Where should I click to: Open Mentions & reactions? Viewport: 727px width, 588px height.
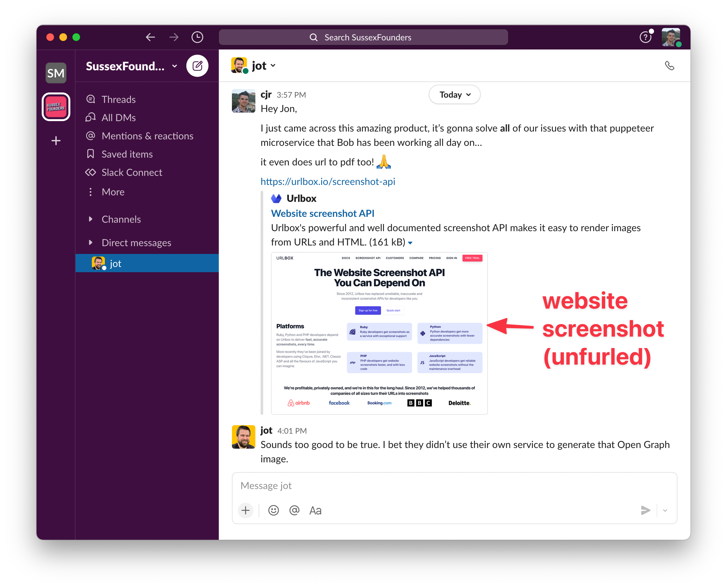pyautogui.click(x=90, y=136)
